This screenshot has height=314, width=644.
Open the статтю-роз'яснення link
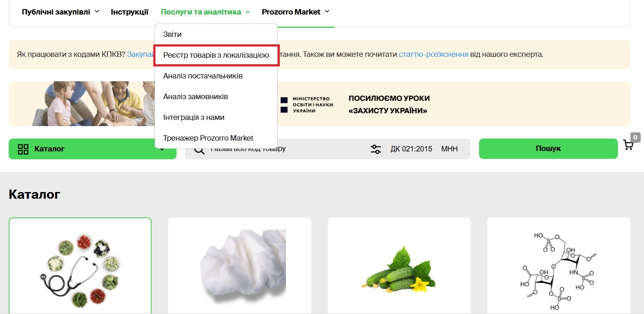click(x=433, y=54)
